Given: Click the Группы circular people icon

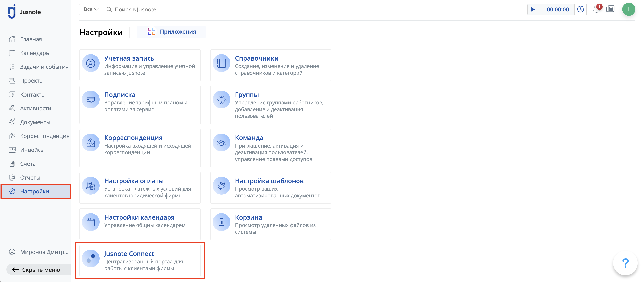Looking at the screenshot, I should tap(221, 100).
